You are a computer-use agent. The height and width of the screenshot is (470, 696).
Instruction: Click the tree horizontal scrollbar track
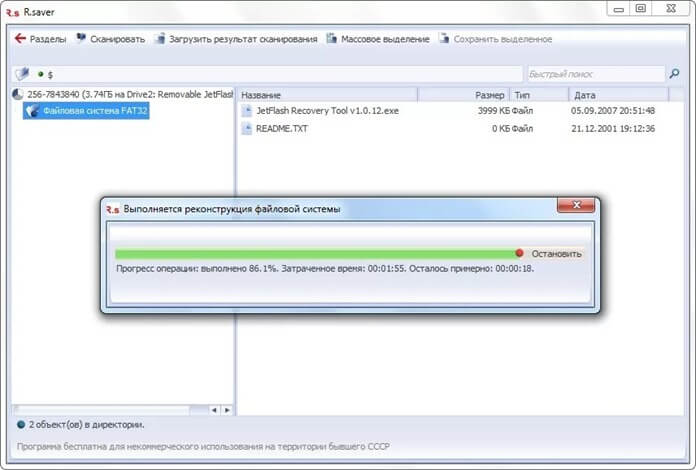click(x=110, y=410)
